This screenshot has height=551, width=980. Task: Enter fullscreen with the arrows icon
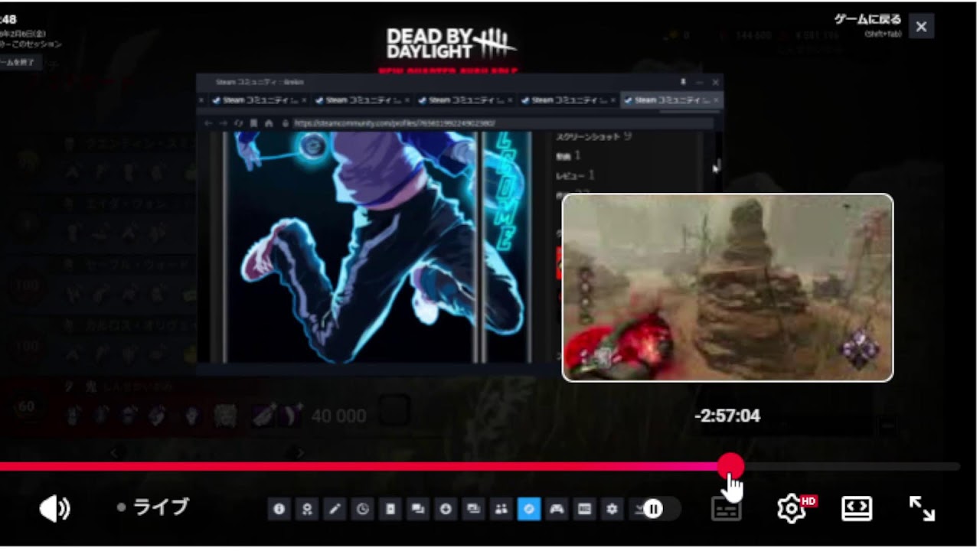click(922, 508)
